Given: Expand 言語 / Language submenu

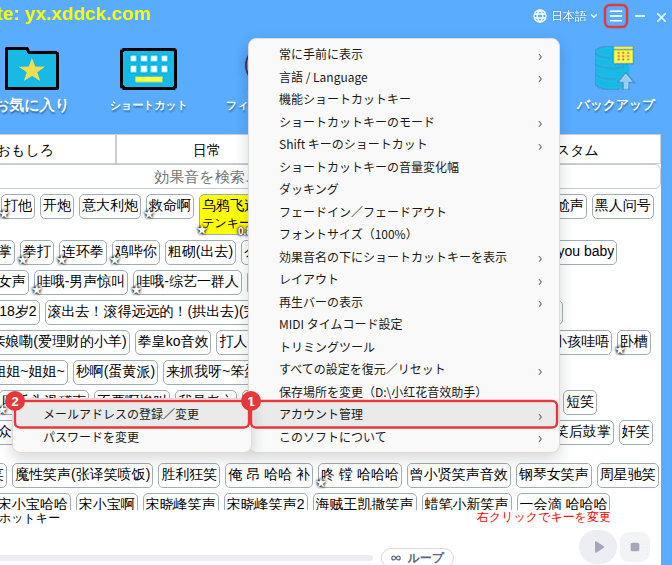Looking at the screenshot, I should tap(405, 78).
